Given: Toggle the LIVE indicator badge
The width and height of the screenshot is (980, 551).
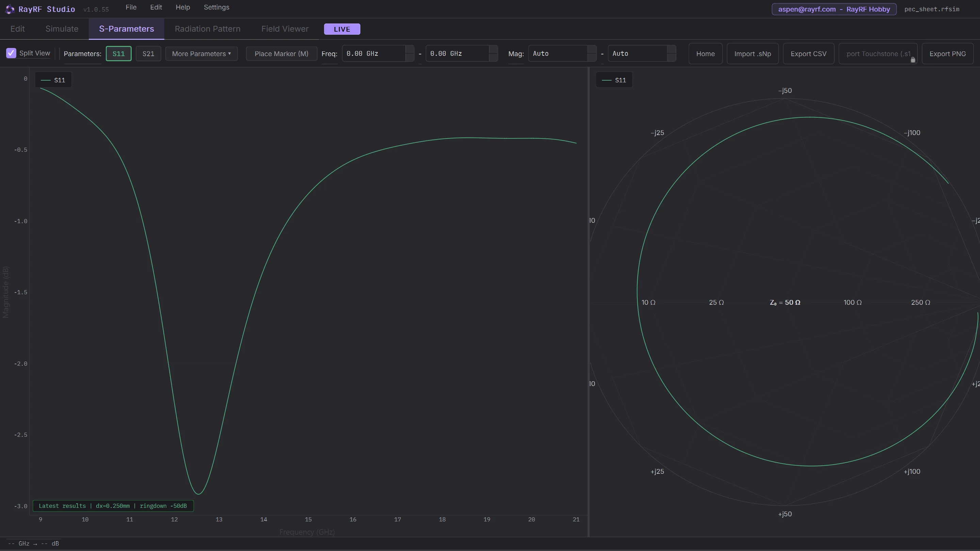Looking at the screenshot, I should click(342, 29).
